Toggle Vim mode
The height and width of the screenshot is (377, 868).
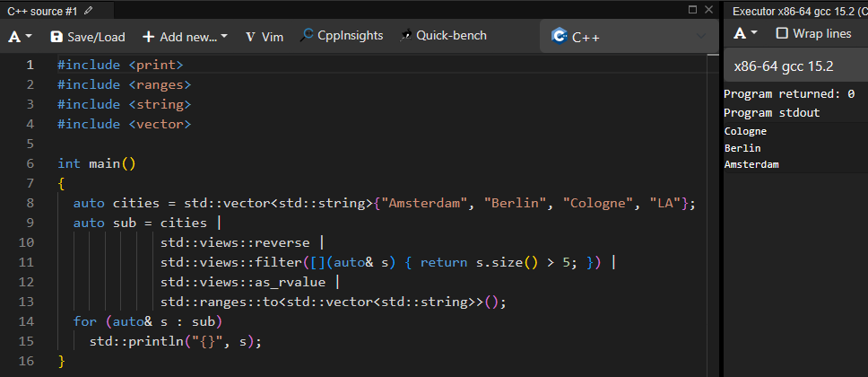264,37
